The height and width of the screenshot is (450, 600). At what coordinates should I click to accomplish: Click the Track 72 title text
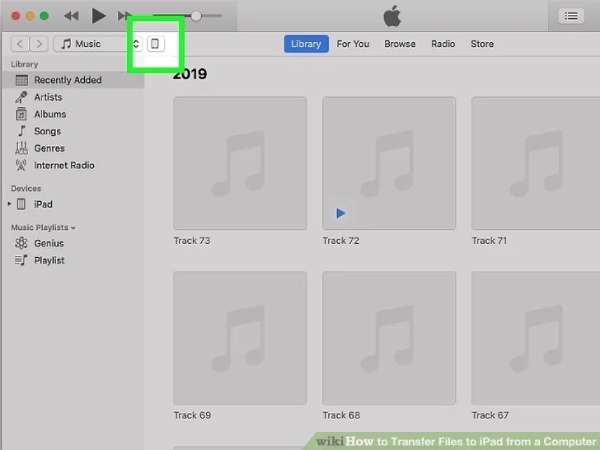(x=341, y=241)
